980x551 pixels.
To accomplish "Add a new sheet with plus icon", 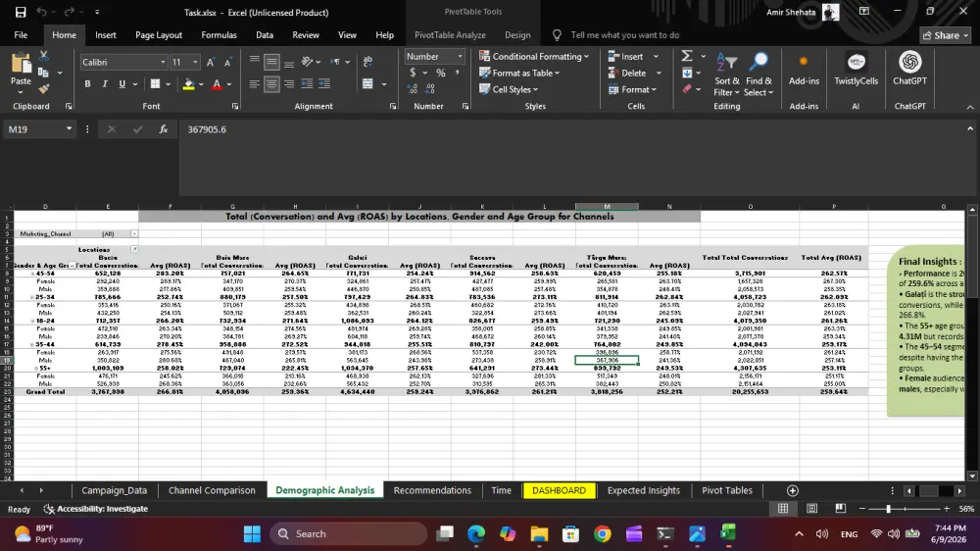I will pyautogui.click(x=793, y=491).
